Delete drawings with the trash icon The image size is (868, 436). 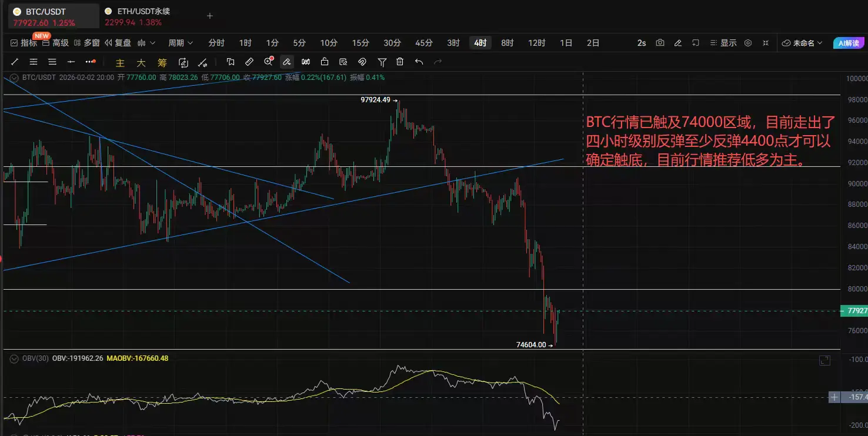[400, 62]
